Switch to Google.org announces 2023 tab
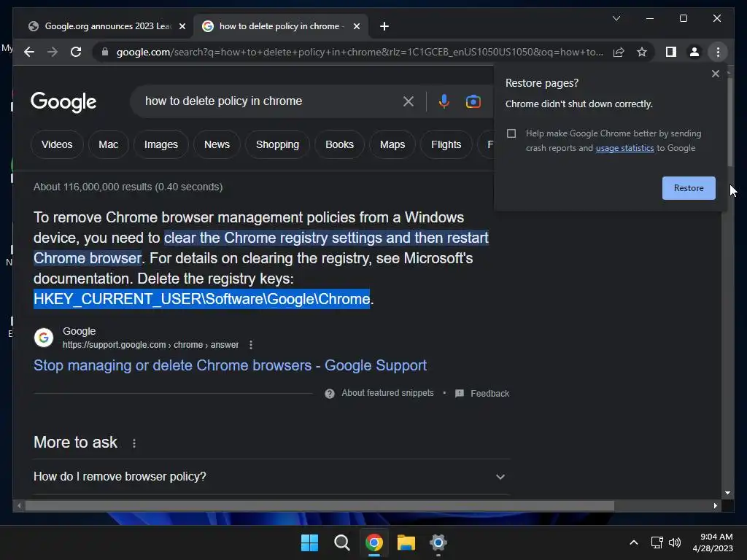This screenshot has width=747, height=560. coord(107,26)
